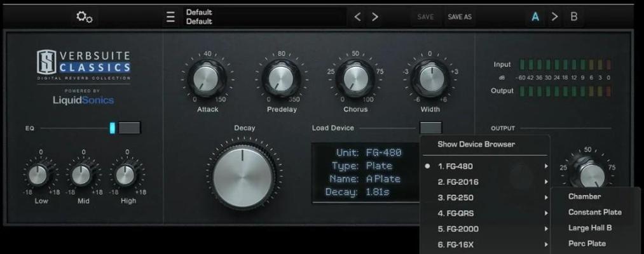
Task: Expand the FG-2016 submenu arrow
Action: click(546, 182)
